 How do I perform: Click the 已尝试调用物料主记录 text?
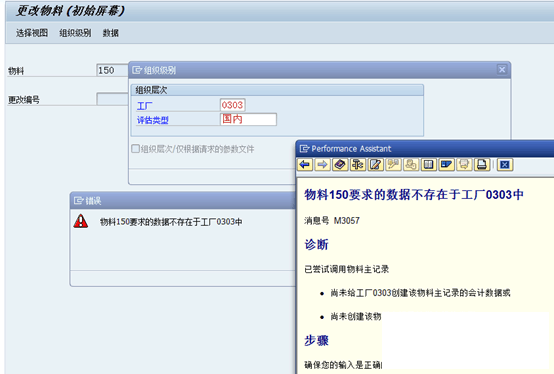click(347, 269)
